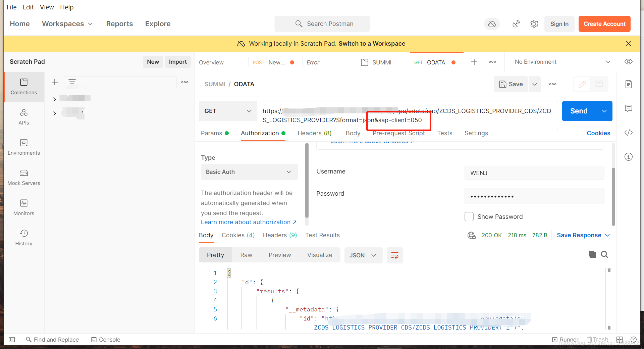Viewport: 644px width, 349px height.
Task: Open the GET method dropdown
Action: pos(228,111)
